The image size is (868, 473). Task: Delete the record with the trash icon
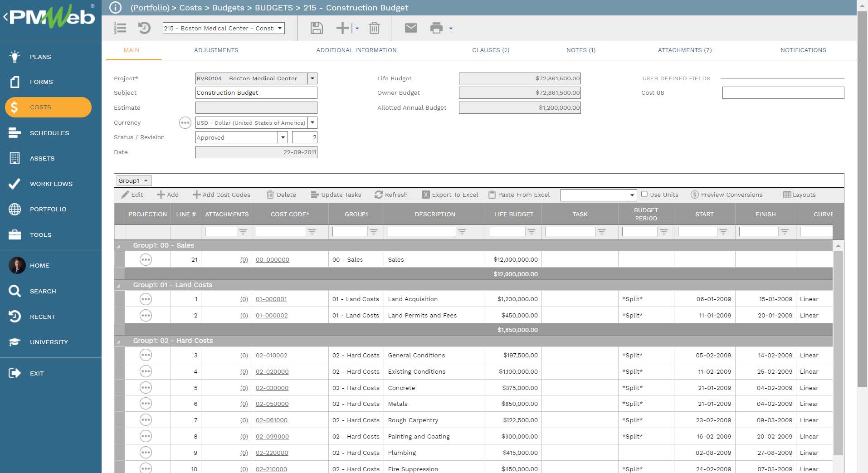coord(374,28)
